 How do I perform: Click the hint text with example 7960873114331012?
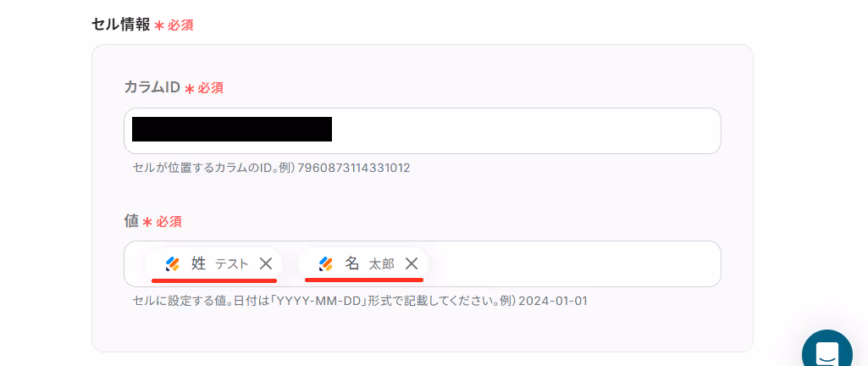coord(271,168)
